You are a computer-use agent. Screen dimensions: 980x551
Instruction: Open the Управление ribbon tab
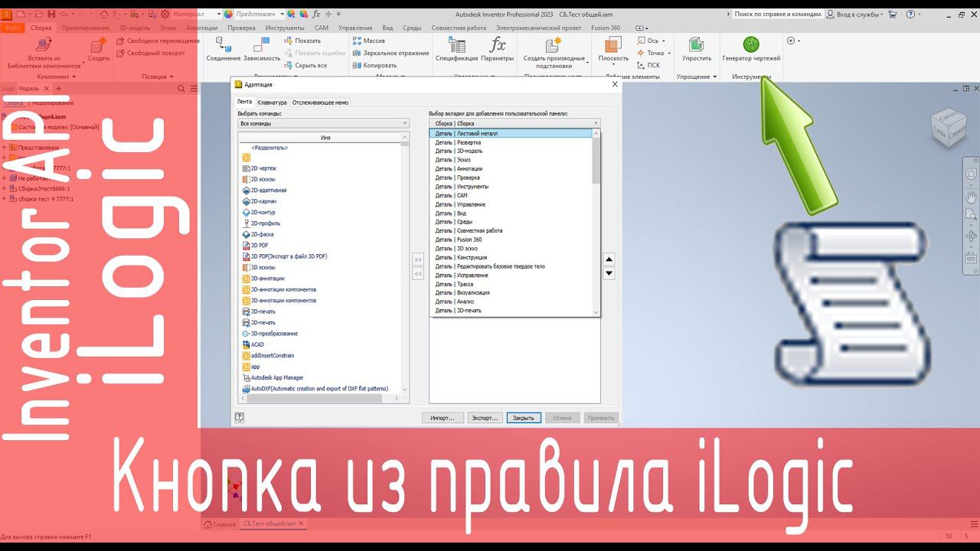coord(355,28)
